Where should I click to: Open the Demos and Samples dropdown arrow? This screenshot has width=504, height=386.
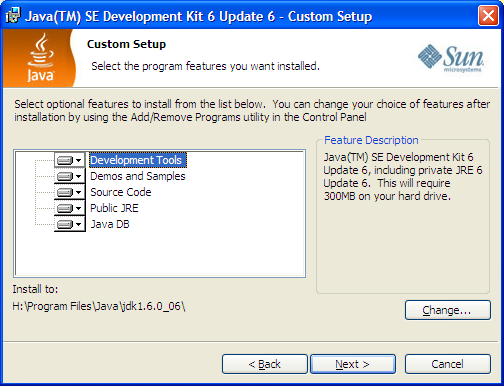click(79, 176)
